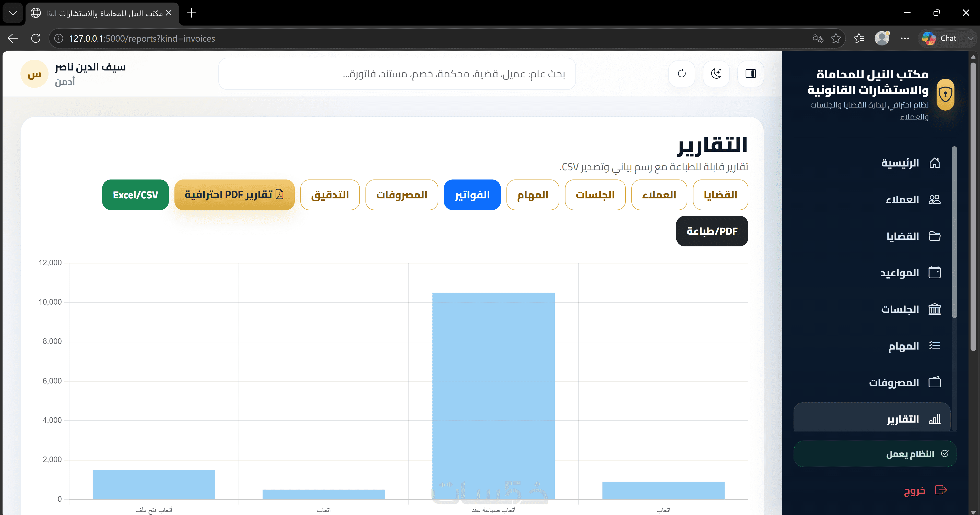Toggle the sidebar panel layout button
The width and height of the screenshot is (980, 515).
pos(751,74)
